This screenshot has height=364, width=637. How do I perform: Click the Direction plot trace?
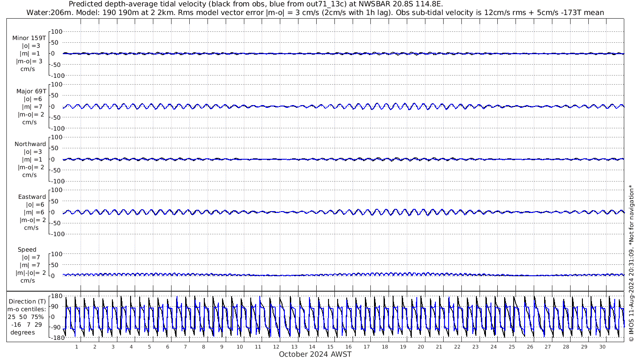tap(343, 317)
